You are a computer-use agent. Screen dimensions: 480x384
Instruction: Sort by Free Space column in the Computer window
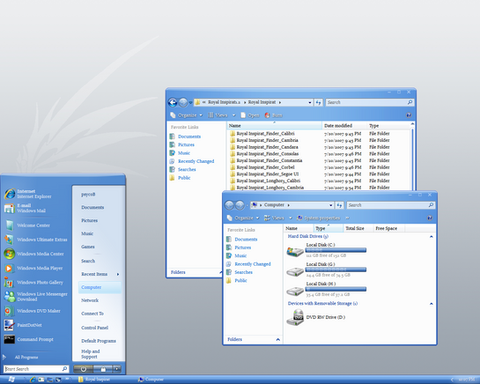[387, 228]
